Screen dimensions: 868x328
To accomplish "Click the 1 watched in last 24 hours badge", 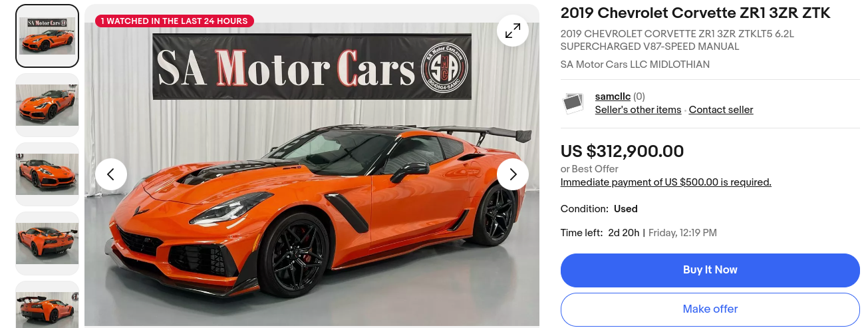I will coord(174,21).
